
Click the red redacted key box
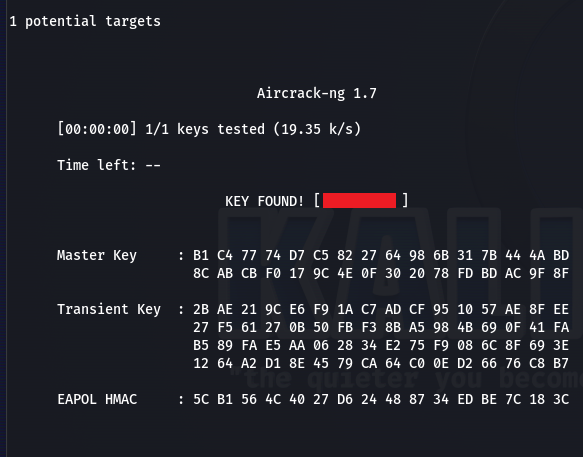(x=359, y=200)
